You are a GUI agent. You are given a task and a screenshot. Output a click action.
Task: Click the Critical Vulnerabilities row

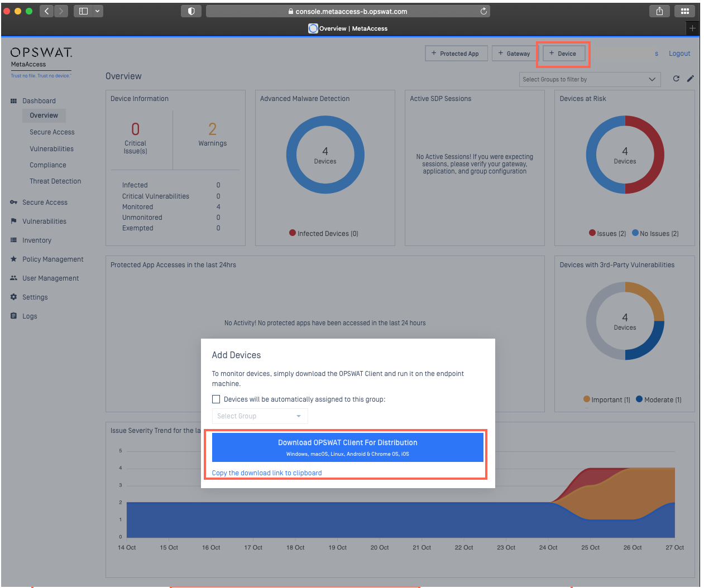tap(171, 196)
